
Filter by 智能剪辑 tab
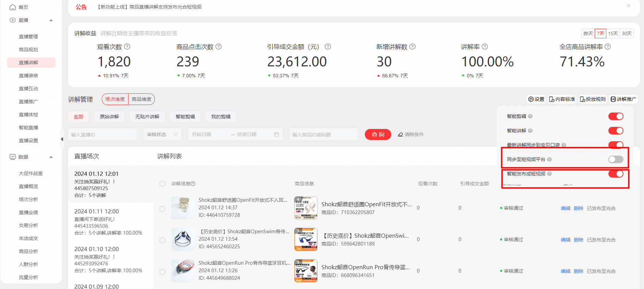coord(185,117)
